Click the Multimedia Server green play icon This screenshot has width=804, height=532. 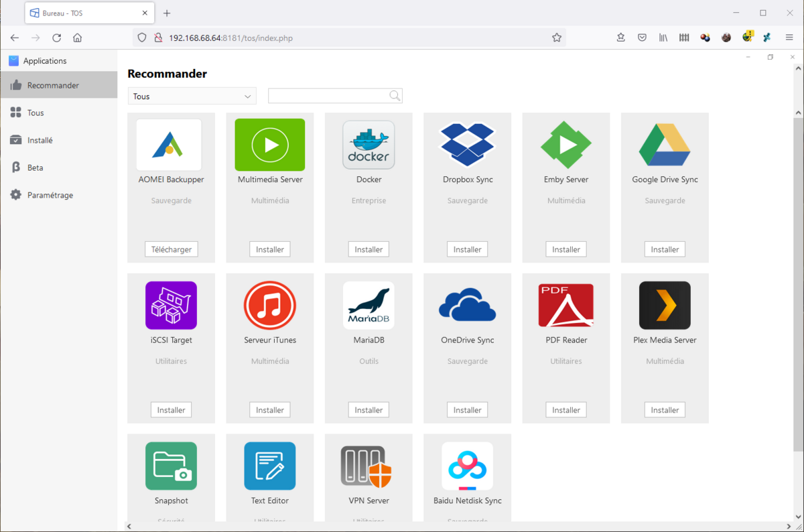pyautogui.click(x=270, y=145)
